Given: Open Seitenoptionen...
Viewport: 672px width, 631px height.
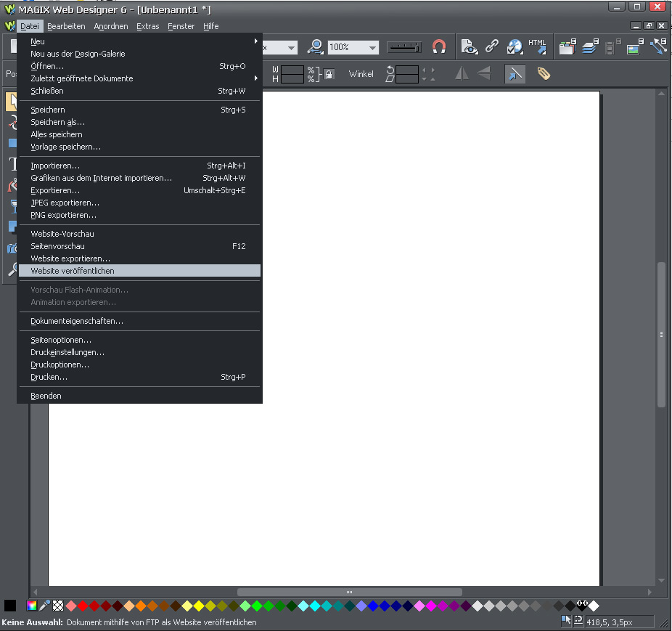Looking at the screenshot, I should point(140,340).
